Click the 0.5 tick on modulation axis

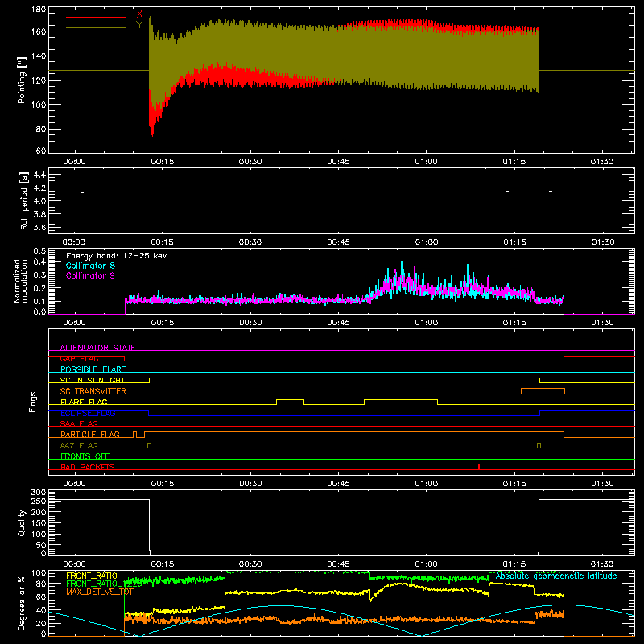tap(39, 251)
